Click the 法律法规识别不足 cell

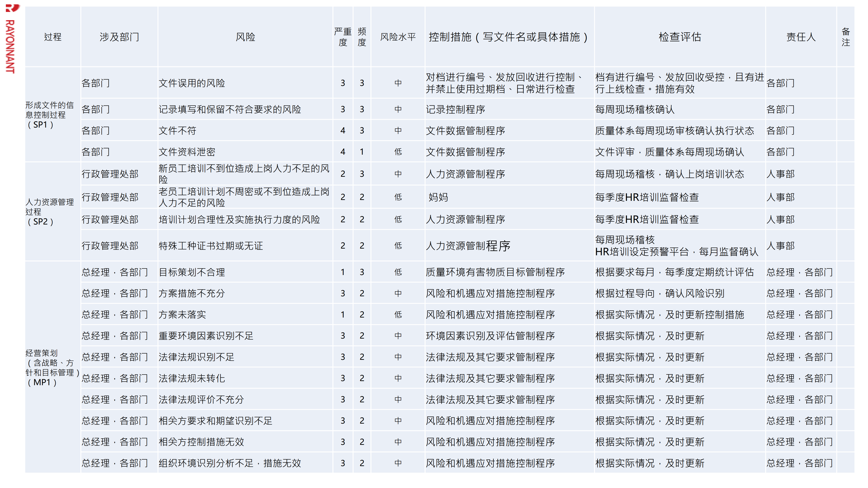245,357
